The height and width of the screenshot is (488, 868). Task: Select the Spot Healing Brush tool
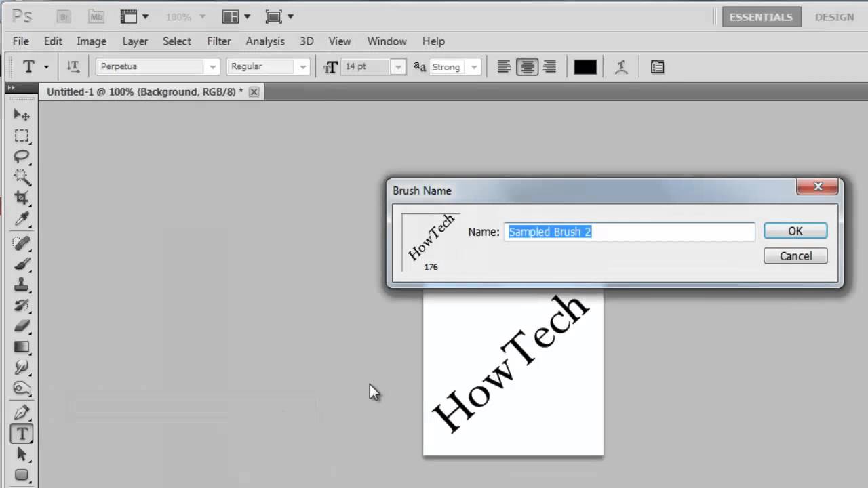(22, 243)
